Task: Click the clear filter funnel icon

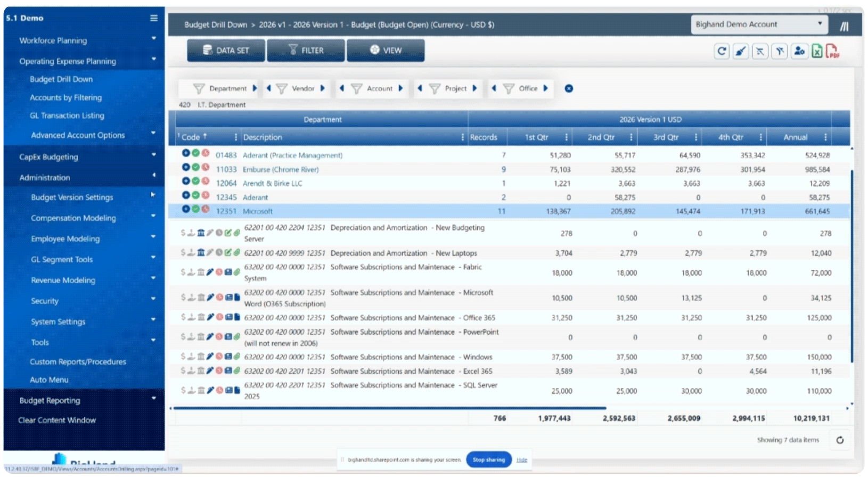Action: (780, 51)
